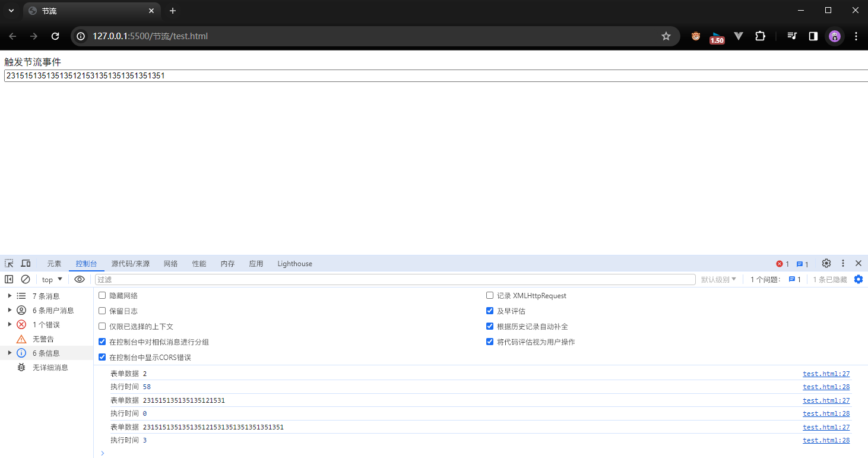The image size is (868, 458).
Task: Close the DevTools panel
Action: coord(859,263)
